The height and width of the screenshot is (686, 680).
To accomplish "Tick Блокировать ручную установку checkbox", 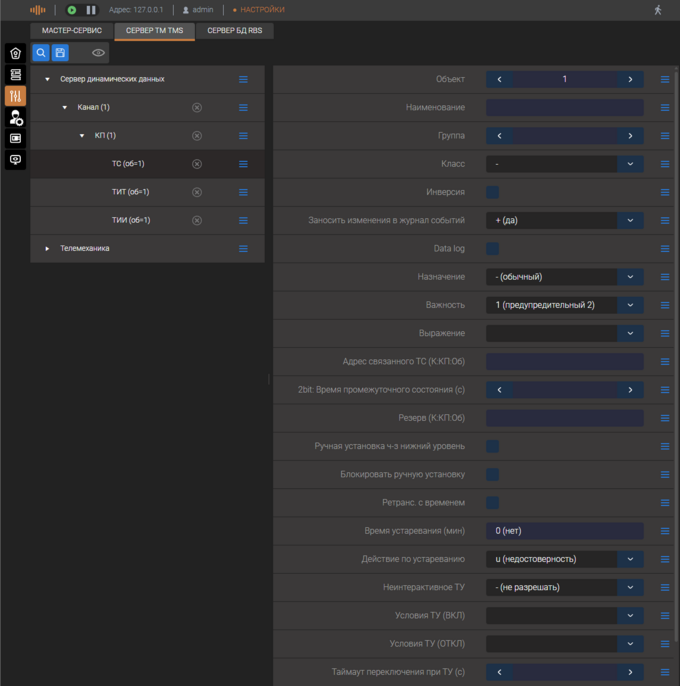I will (492, 474).
